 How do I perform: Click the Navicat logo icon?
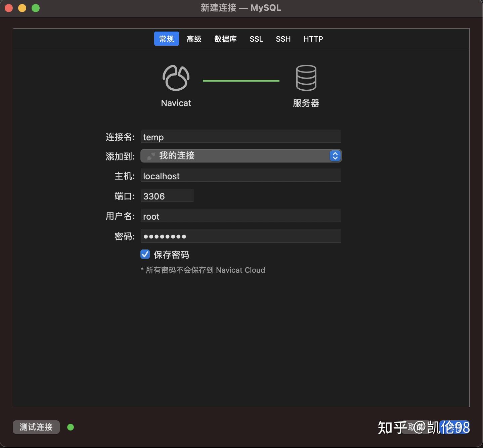[176, 77]
